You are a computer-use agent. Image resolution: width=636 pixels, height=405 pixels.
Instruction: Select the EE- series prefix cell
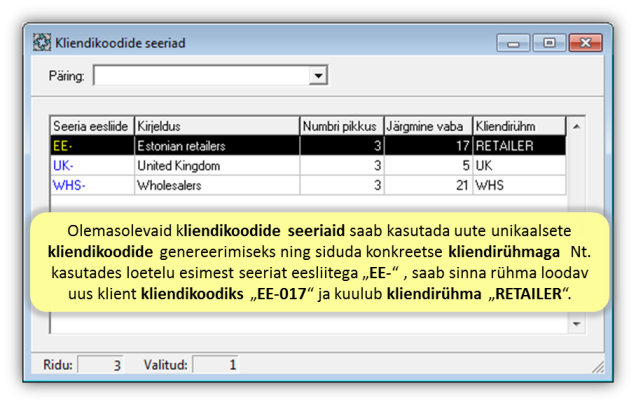coord(92,146)
